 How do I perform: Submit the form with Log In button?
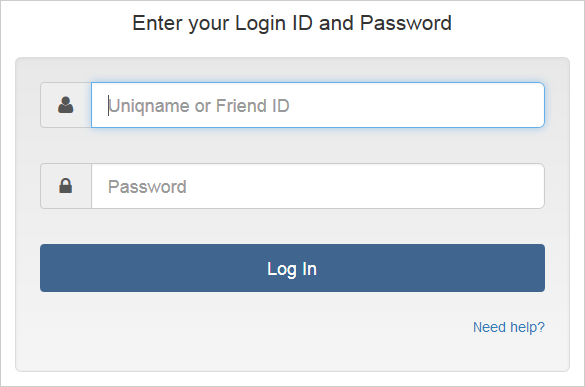click(292, 268)
